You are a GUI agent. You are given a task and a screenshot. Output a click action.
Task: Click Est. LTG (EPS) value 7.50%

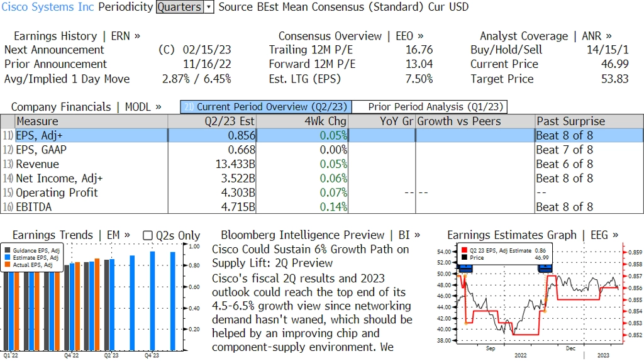(419, 79)
